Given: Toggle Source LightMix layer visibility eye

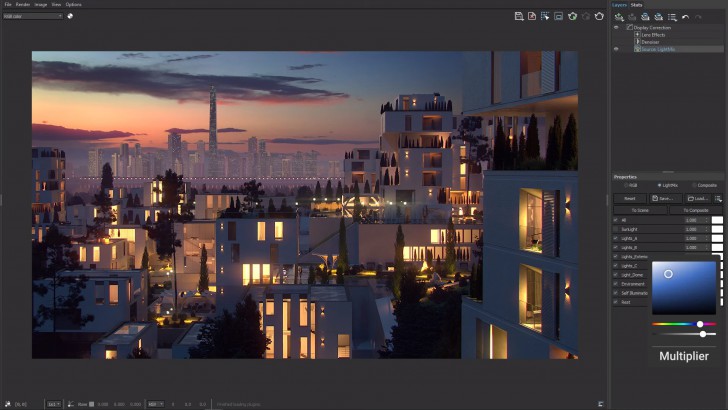Looking at the screenshot, I should (x=617, y=49).
